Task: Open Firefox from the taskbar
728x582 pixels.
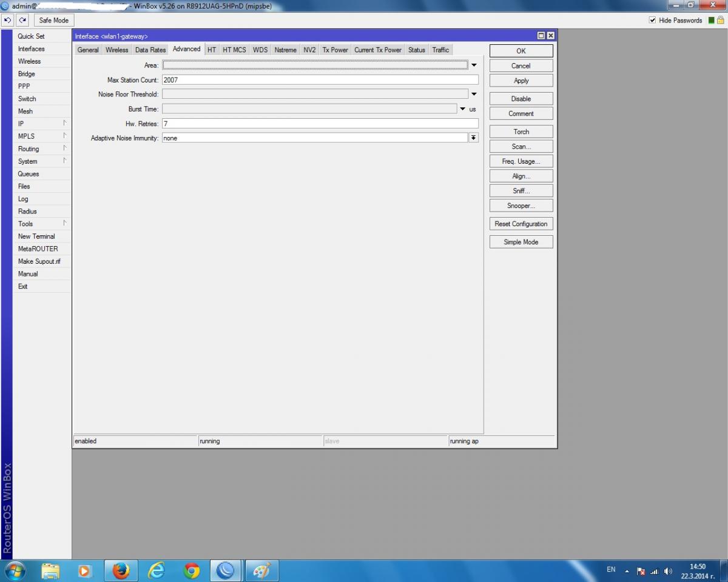Action: point(121,570)
